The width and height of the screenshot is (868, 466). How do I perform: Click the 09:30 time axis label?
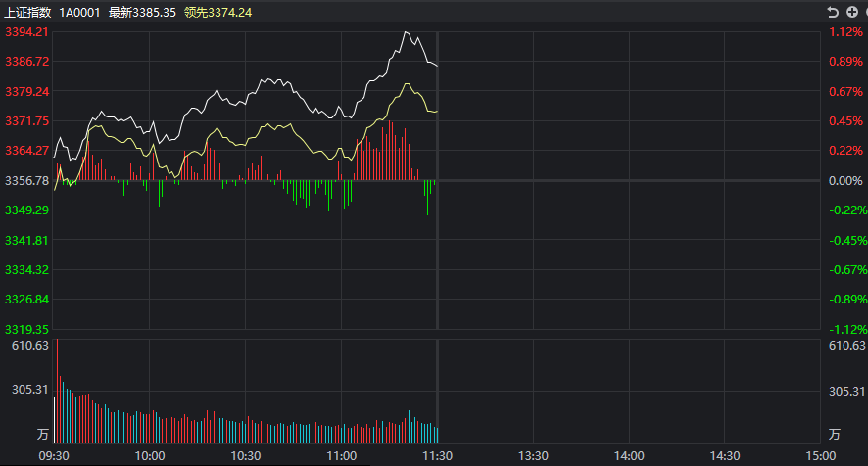54,456
